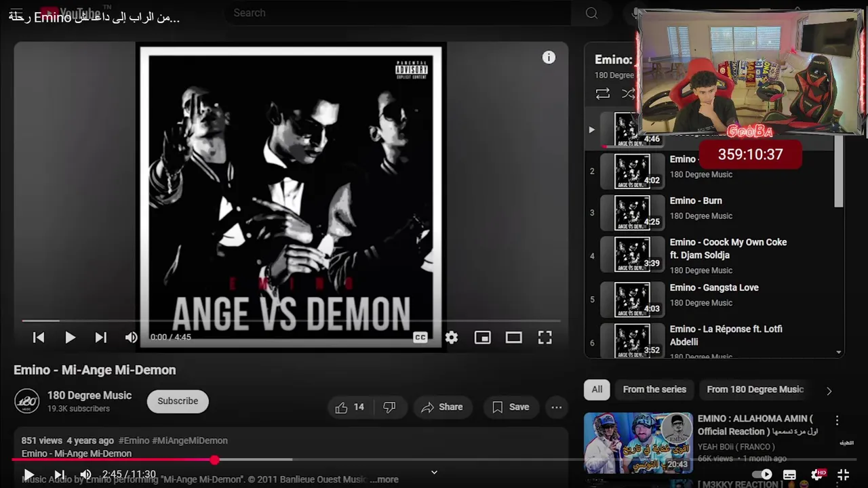
Task: Click thumbnail of playlist track 3:39
Action: click(632, 254)
